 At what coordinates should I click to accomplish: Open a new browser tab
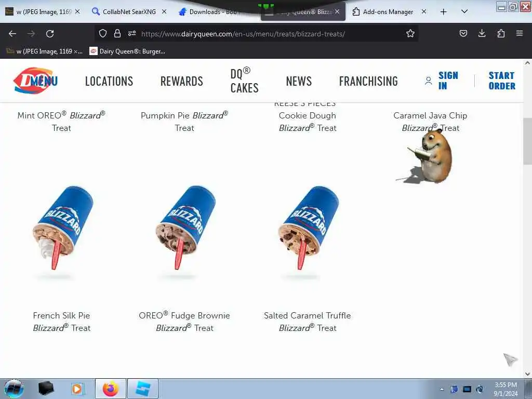click(444, 12)
